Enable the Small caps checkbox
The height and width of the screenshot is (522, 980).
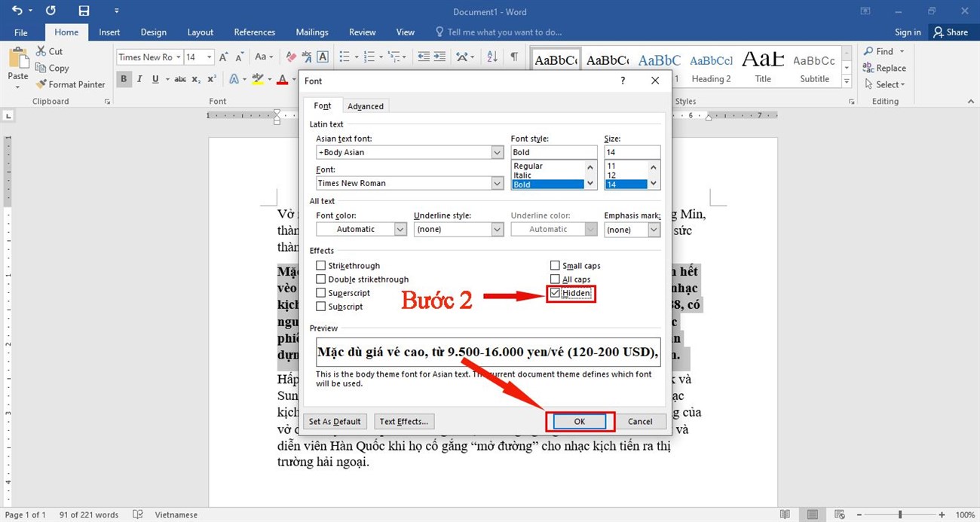tap(555, 266)
